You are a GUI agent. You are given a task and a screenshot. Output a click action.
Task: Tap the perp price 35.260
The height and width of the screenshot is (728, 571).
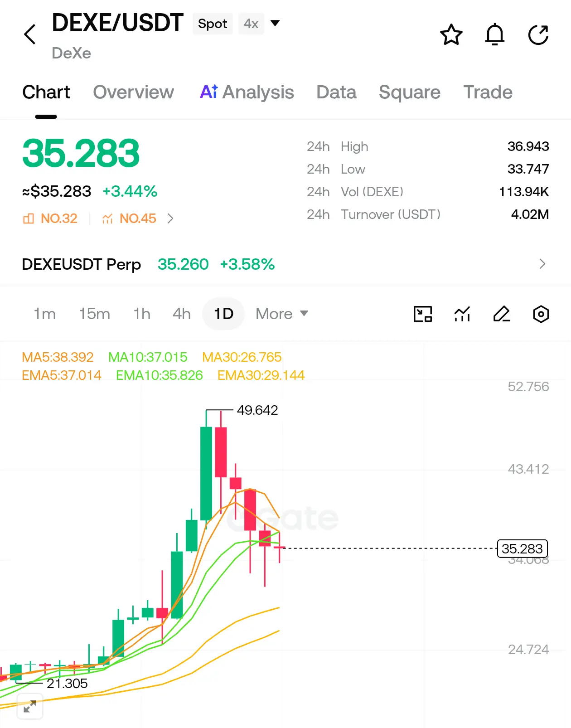coord(183,264)
